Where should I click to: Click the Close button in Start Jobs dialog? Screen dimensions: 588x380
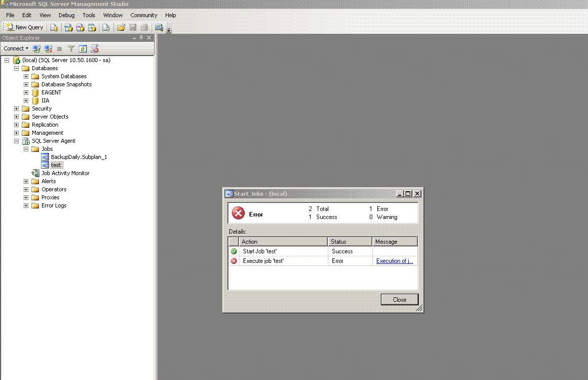coord(400,299)
